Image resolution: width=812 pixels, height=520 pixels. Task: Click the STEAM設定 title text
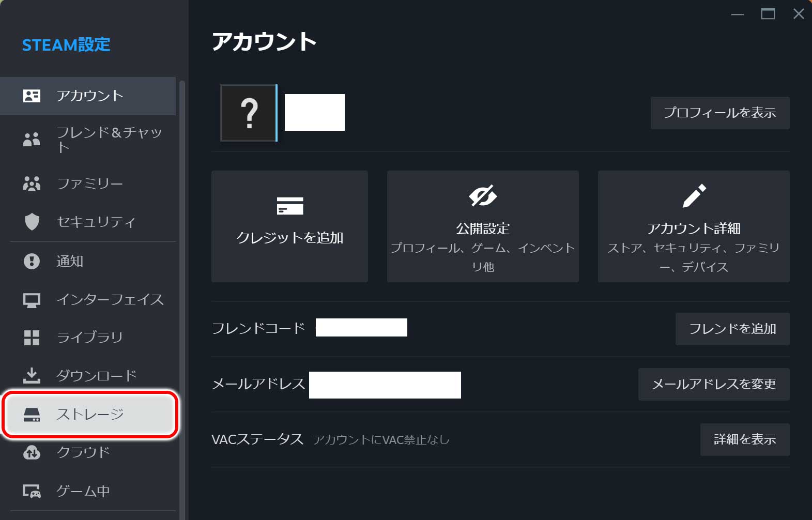tap(66, 45)
